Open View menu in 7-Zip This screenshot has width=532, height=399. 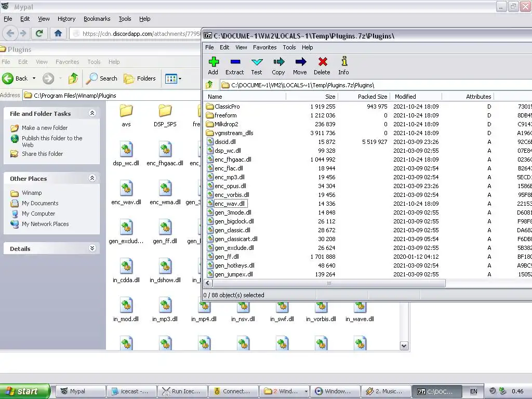click(x=241, y=47)
